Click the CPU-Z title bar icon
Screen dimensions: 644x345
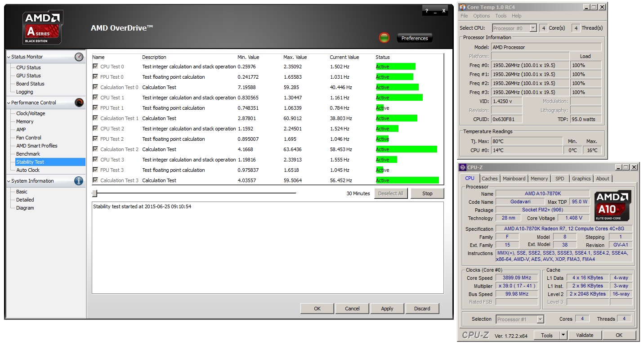(462, 167)
